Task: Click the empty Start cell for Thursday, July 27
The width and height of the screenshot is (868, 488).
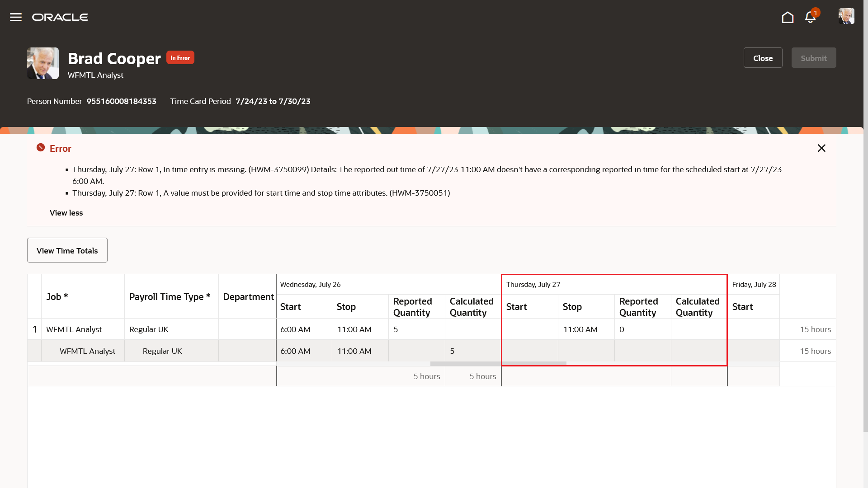Action: [x=529, y=329]
